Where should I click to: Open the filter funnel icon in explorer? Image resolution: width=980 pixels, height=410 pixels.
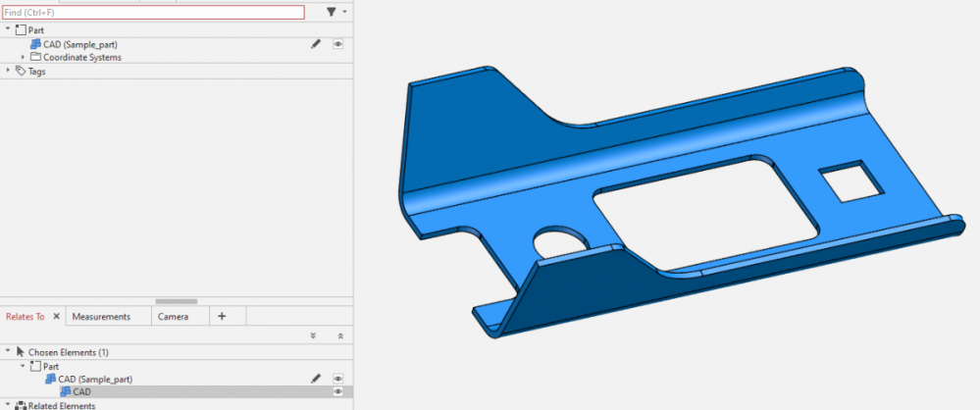click(x=332, y=12)
